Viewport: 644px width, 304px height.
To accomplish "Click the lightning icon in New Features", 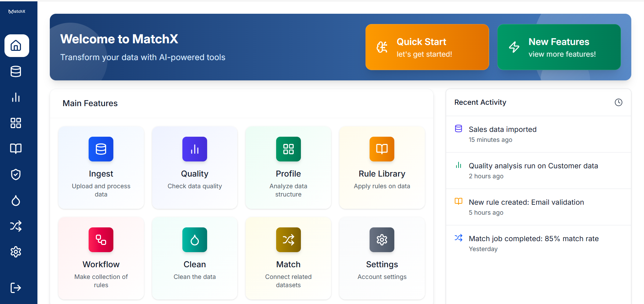I will [514, 47].
